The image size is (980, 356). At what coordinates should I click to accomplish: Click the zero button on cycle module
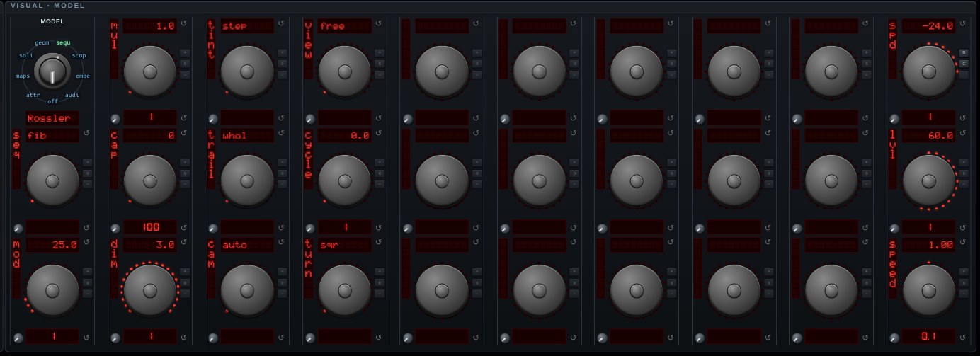379,173
